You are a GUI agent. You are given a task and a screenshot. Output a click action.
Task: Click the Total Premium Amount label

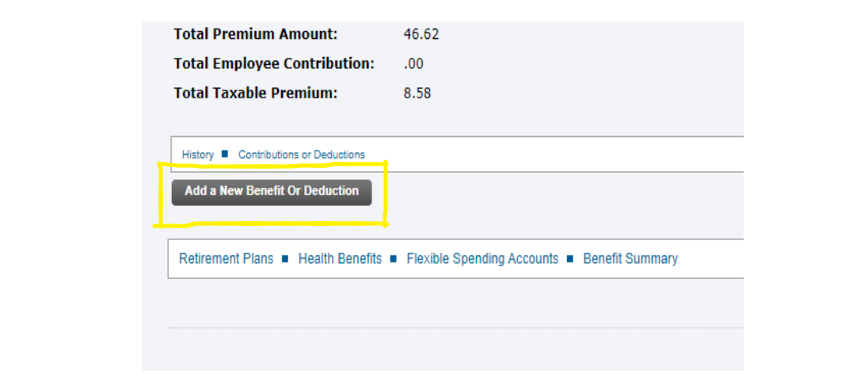tap(255, 34)
